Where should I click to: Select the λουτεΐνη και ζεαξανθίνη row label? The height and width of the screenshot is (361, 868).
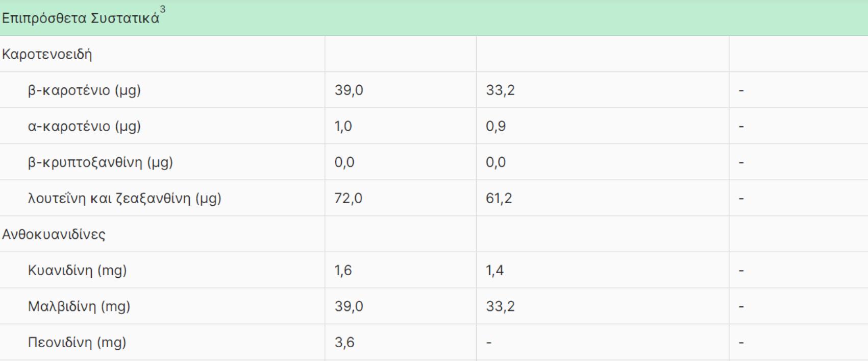point(124,198)
